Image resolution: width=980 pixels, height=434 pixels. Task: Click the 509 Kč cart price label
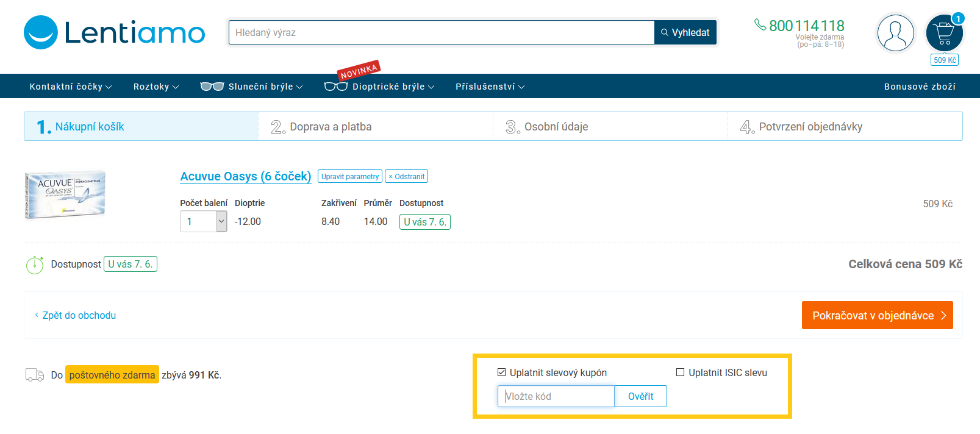[945, 60]
